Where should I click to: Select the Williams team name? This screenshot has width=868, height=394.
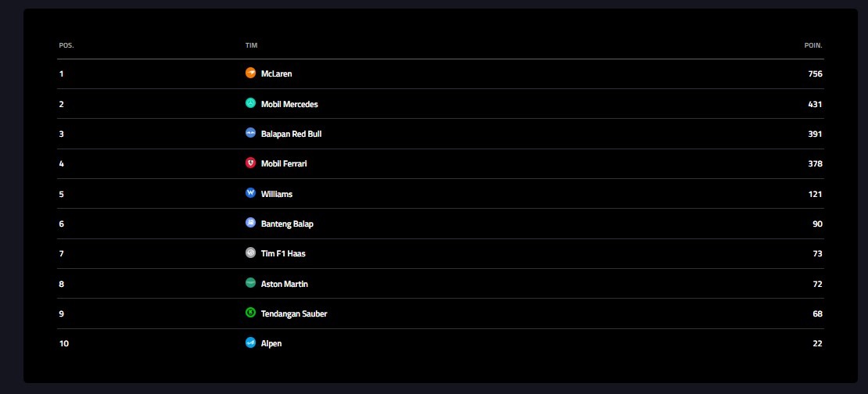click(277, 194)
